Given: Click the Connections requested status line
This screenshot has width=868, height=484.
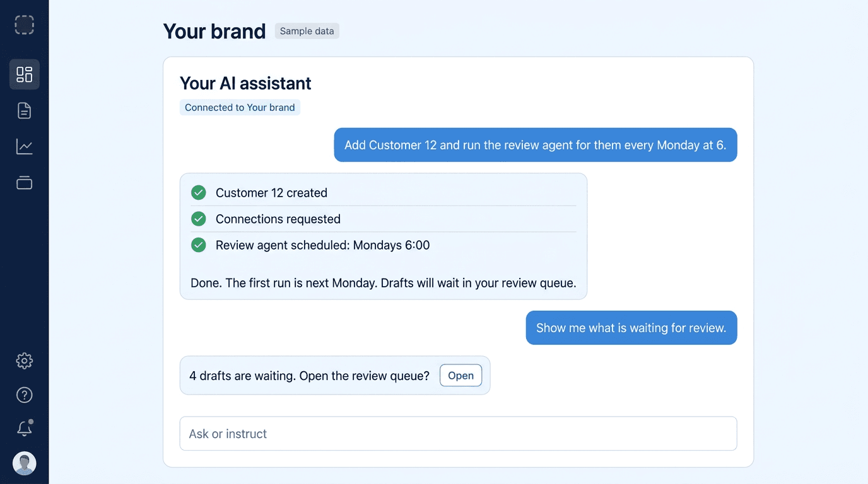Looking at the screenshot, I should 278,219.
